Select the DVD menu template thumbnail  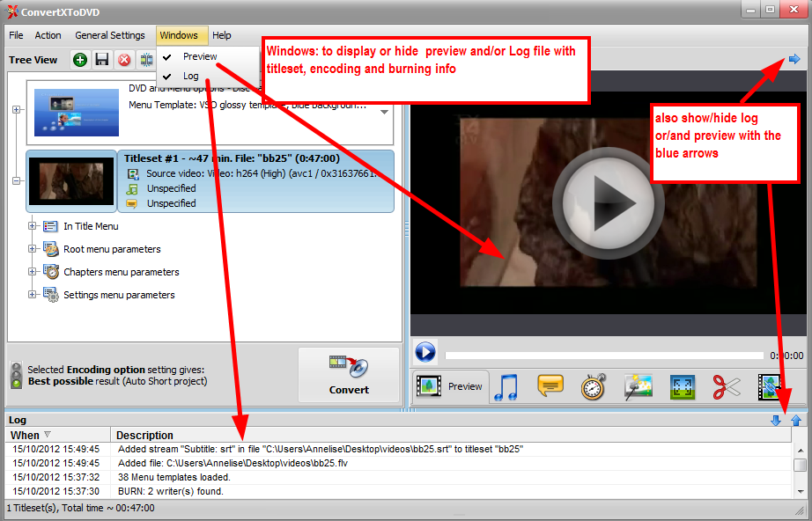point(77,113)
